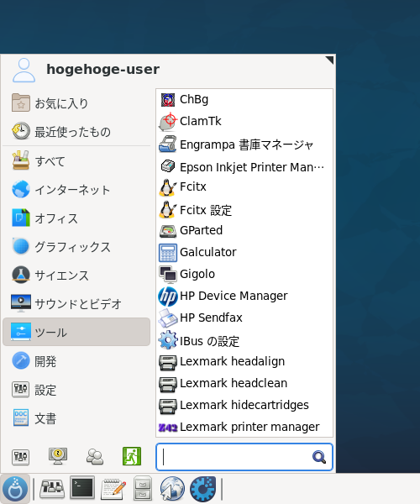Open Fcitx 設定
The width and height of the screenshot is (420, 504).
tap(244, 210)
